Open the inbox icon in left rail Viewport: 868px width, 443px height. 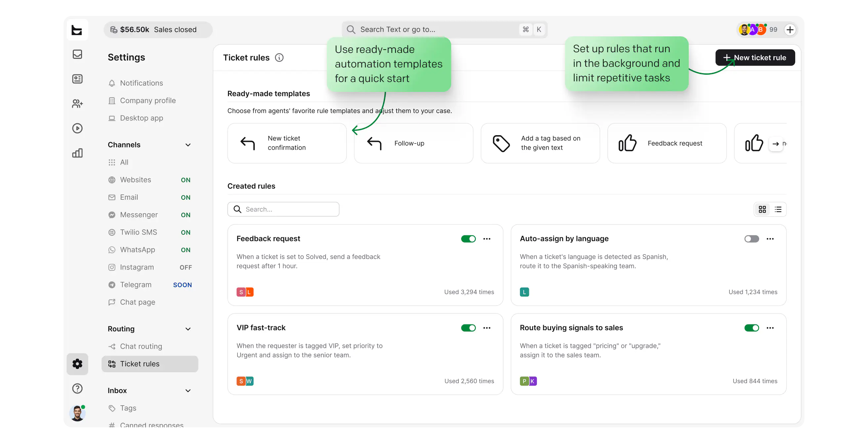(x=77, y=54)
